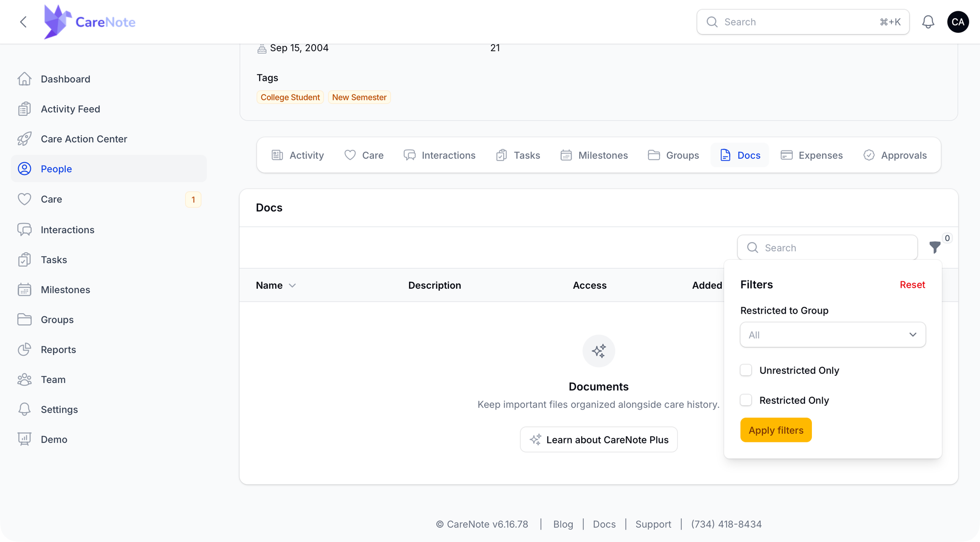Select the Docs tab

tap(740, 155)
